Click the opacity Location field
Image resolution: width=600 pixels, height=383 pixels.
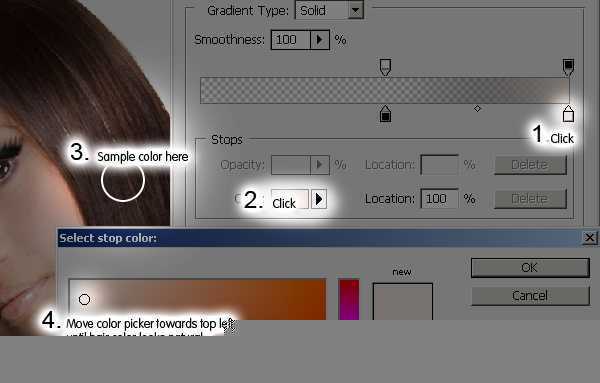tap(439, 165)
